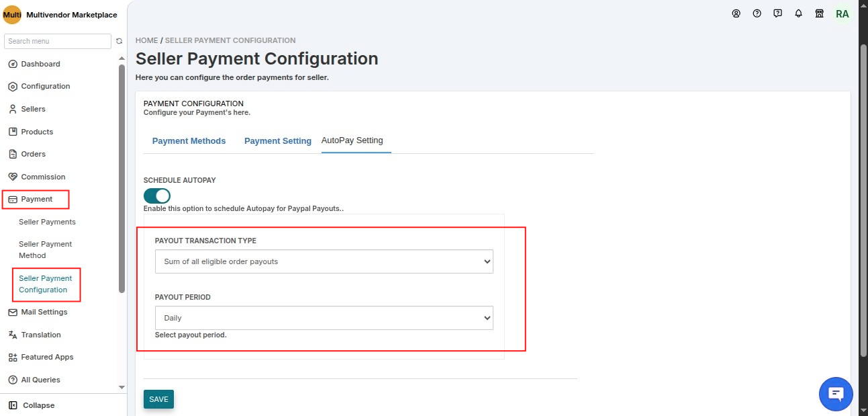Viewport: 868px width, 416px height.
Task: Open the user account icon in header
Action: point(736,13)
